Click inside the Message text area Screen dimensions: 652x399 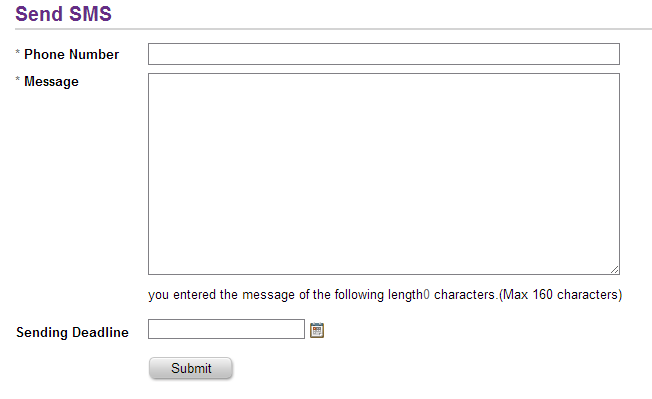[x=384, y=174]
